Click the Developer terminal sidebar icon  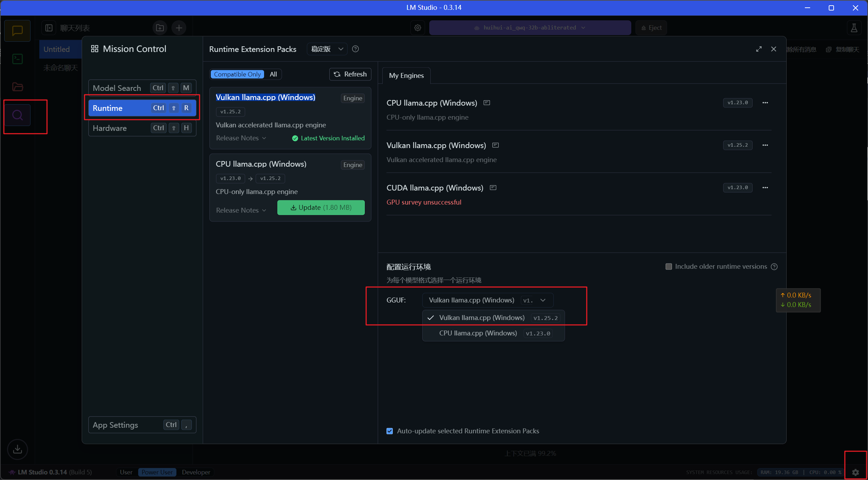[x=18, y=59]
